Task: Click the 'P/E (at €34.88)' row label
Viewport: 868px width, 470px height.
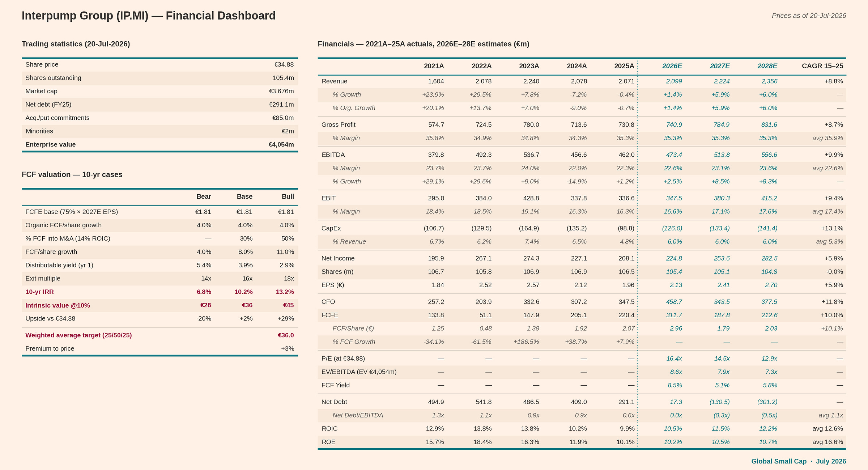Action: 343,359
